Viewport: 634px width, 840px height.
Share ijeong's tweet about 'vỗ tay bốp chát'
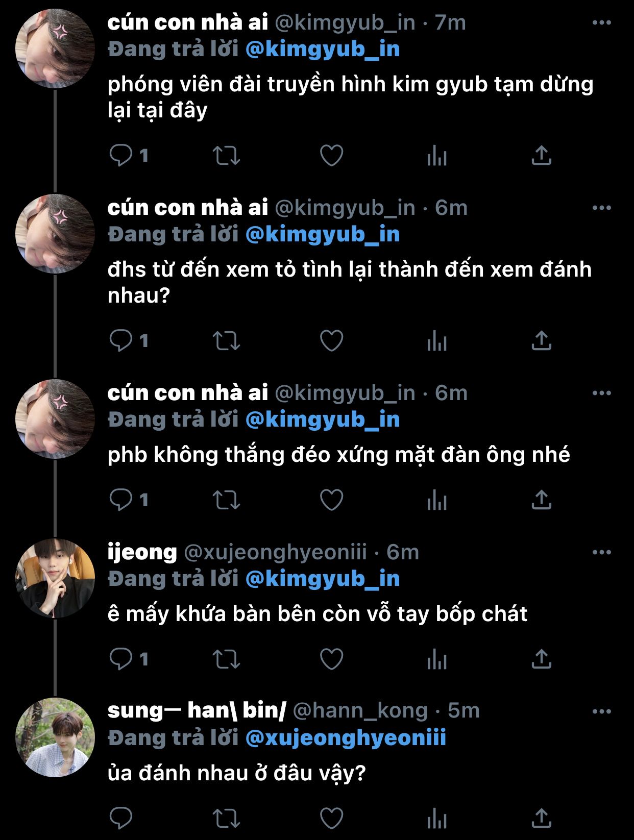click(541, 659)
